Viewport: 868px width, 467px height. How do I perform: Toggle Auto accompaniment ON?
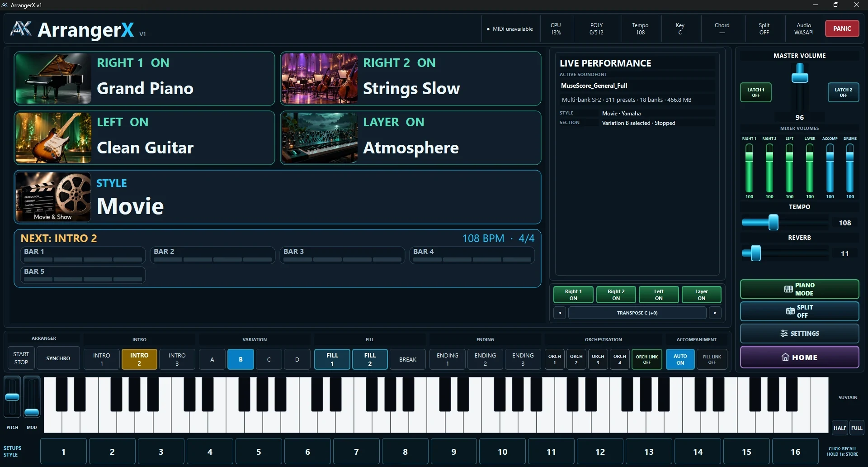click(x=680, y=359)
